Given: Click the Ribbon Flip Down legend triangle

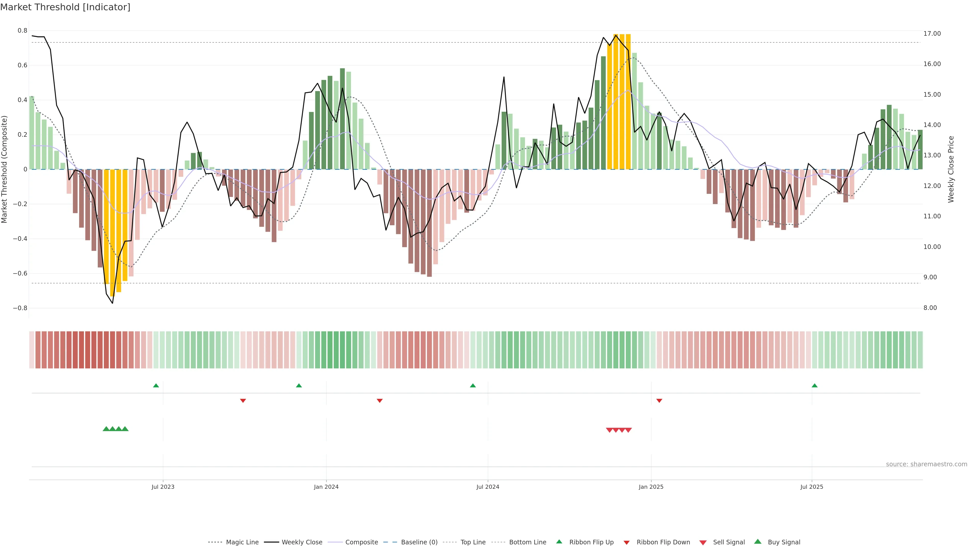Looking at the screenshot, I should (627, 542).
